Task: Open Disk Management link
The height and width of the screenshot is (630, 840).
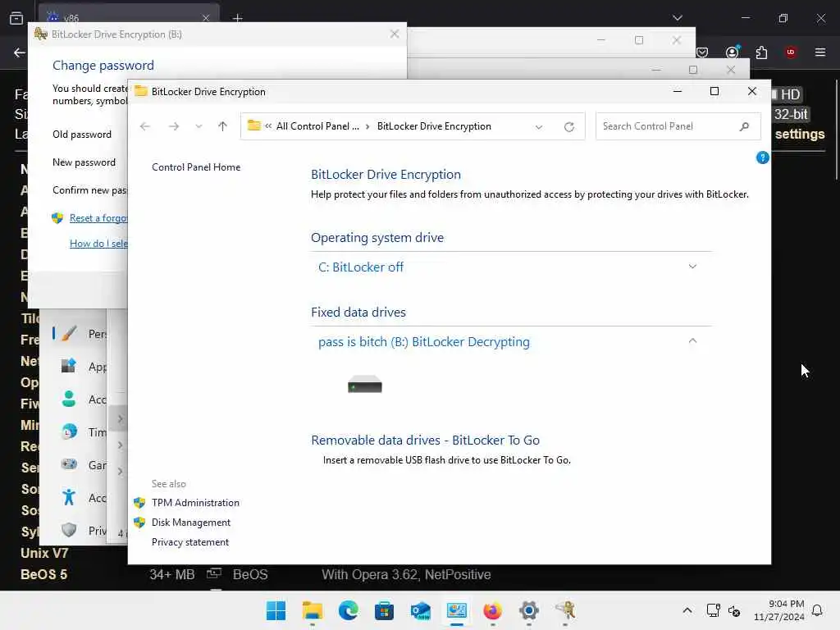Action: point(190,523)
